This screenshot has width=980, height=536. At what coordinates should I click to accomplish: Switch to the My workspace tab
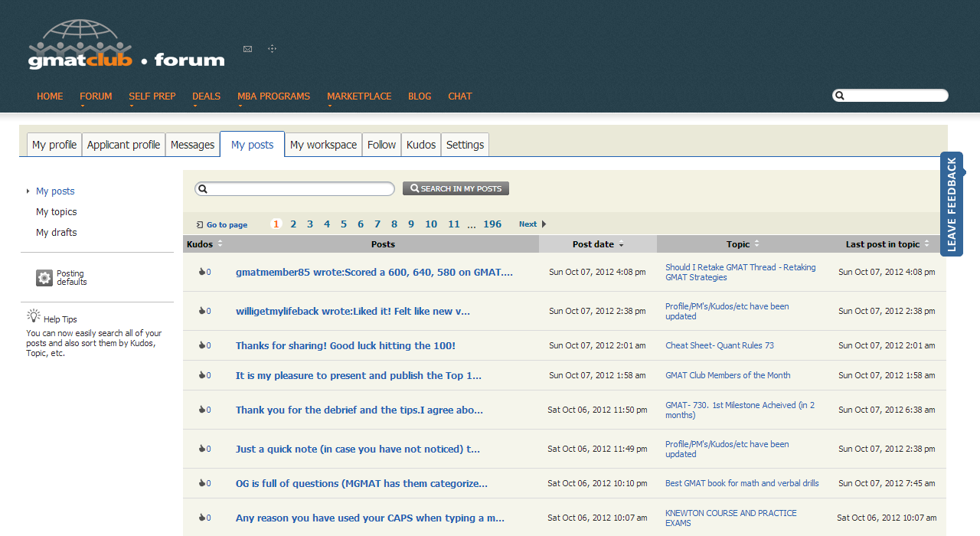[x=323, y=145]
